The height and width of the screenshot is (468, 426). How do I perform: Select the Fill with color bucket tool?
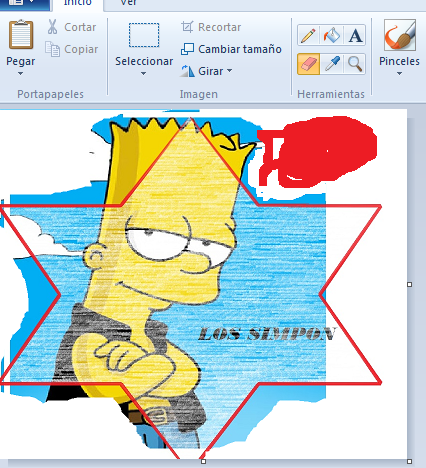click(x=331, y=35)
